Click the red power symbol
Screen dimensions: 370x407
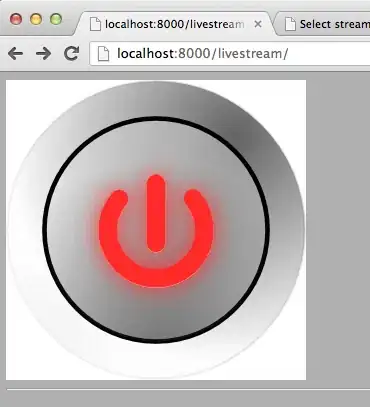click(x=156, y=231)
